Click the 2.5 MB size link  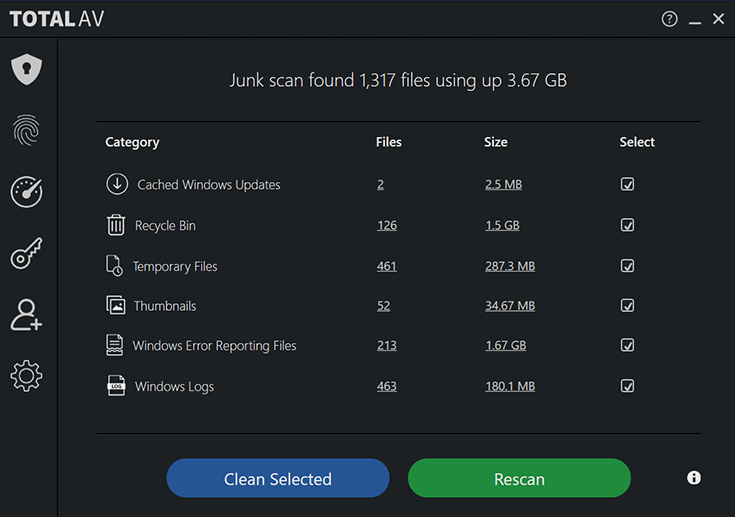503,184
